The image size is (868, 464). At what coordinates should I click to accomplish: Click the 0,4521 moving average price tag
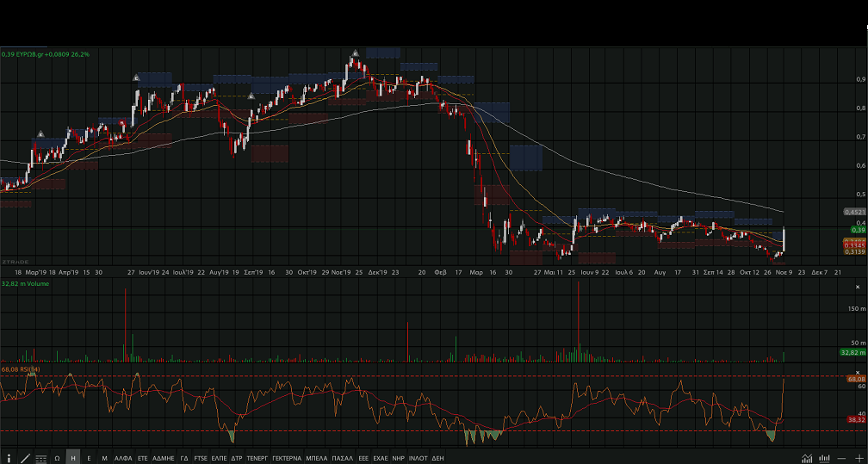click(854, 211)
